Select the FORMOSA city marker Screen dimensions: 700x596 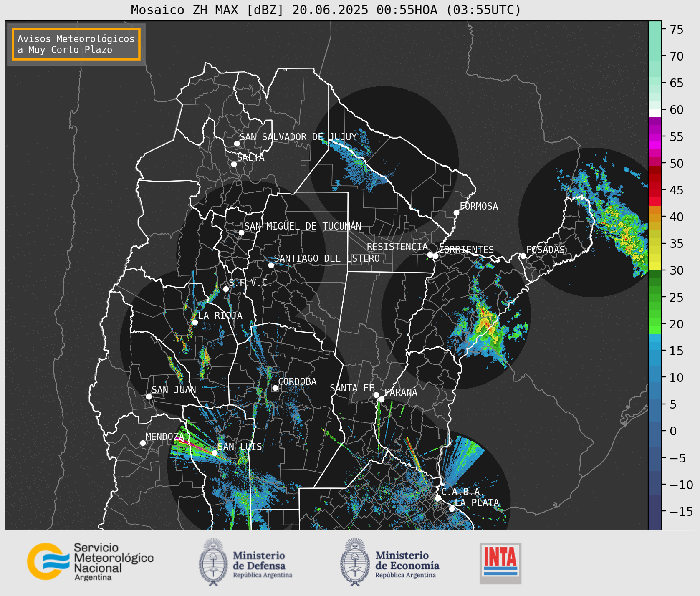pos(456,212)
